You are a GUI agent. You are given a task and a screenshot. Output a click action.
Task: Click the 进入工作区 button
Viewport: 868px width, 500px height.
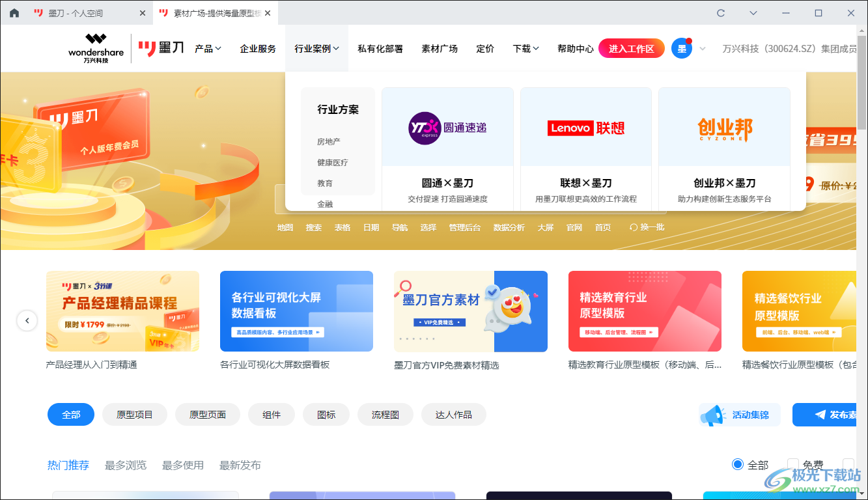click(x=631, y=48)
